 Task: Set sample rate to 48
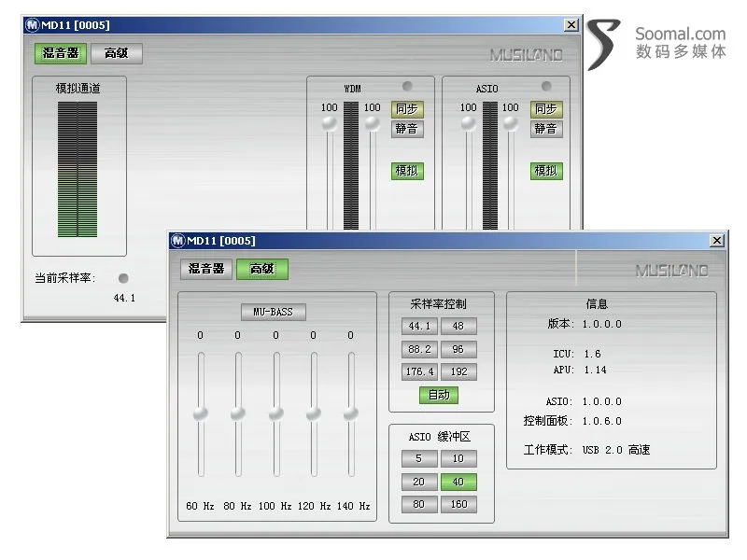pyautogui.click(x=458, y=326)
